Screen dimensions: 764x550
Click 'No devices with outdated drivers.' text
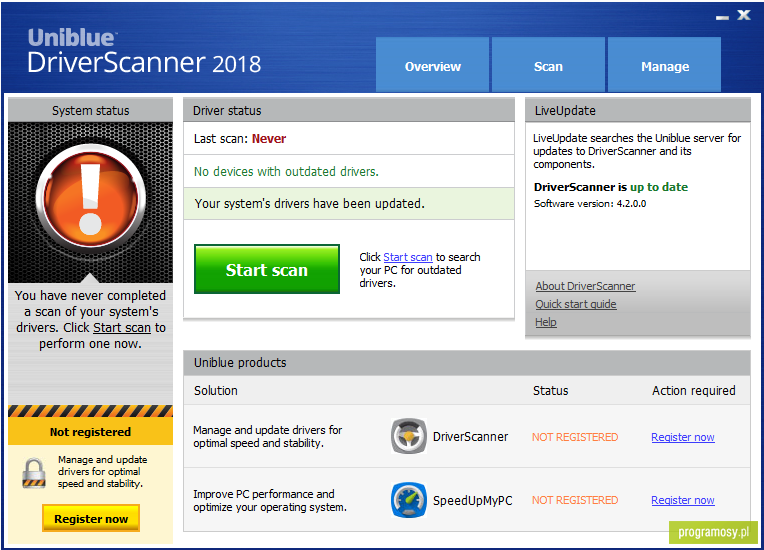coord(286,171)
